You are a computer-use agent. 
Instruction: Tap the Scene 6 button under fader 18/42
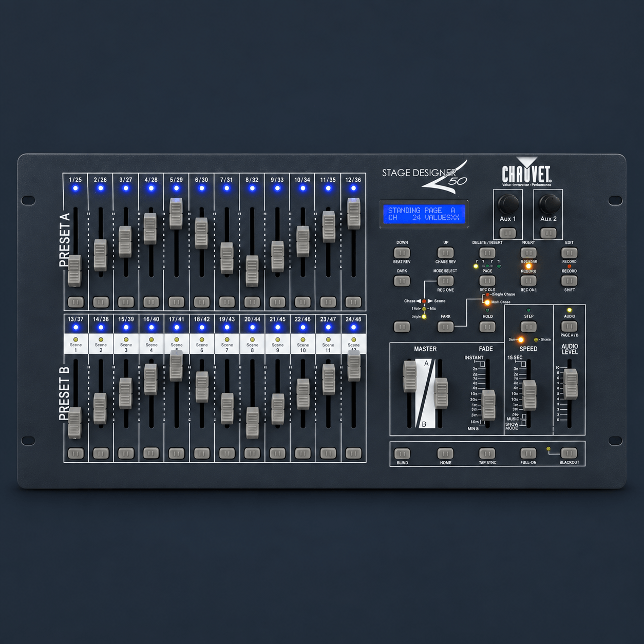point(202,453)
